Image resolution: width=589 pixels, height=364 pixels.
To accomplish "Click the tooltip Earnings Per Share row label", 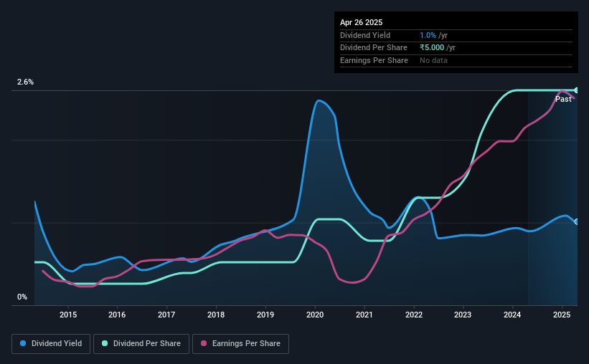I will click(x=374, y=60).
